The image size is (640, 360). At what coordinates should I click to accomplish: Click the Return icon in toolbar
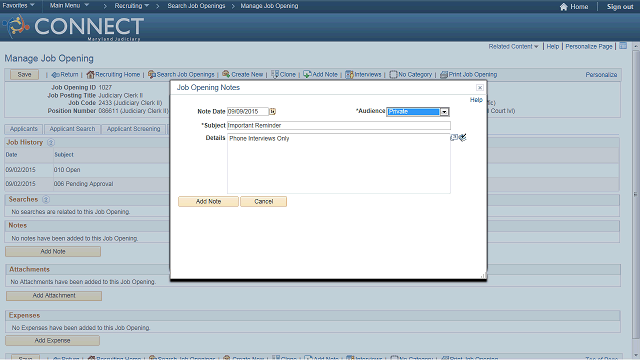[x=56, y=75]
